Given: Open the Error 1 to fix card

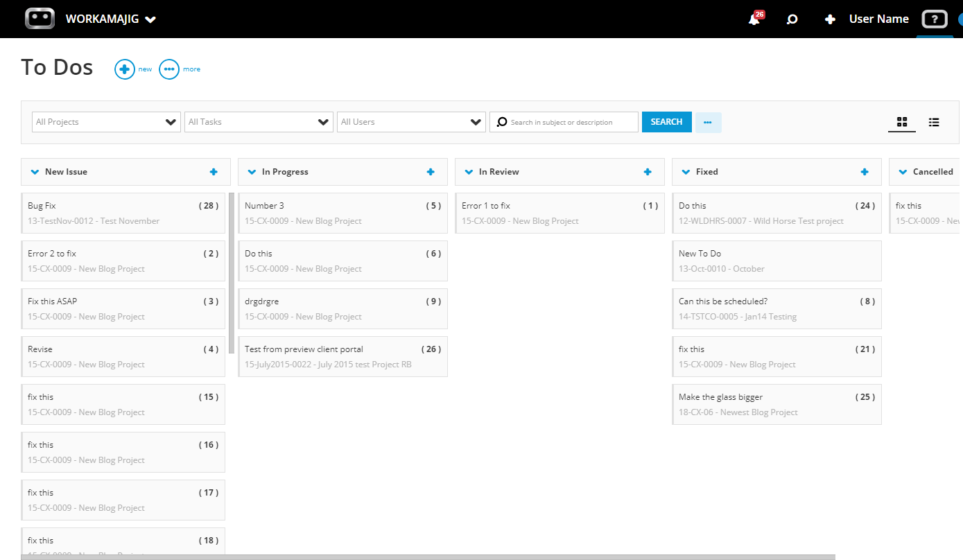Looking at the screenshot, I should click(559, 213).
